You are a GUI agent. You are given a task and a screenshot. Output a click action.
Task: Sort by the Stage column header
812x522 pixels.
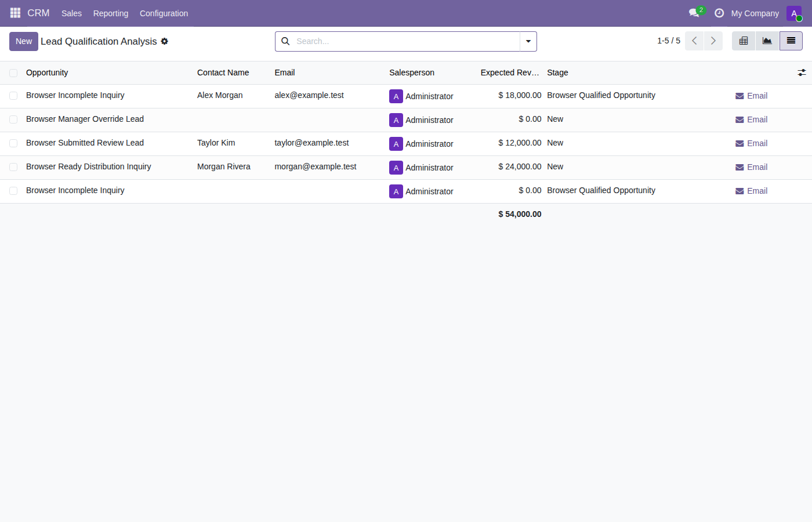(557, 72)
